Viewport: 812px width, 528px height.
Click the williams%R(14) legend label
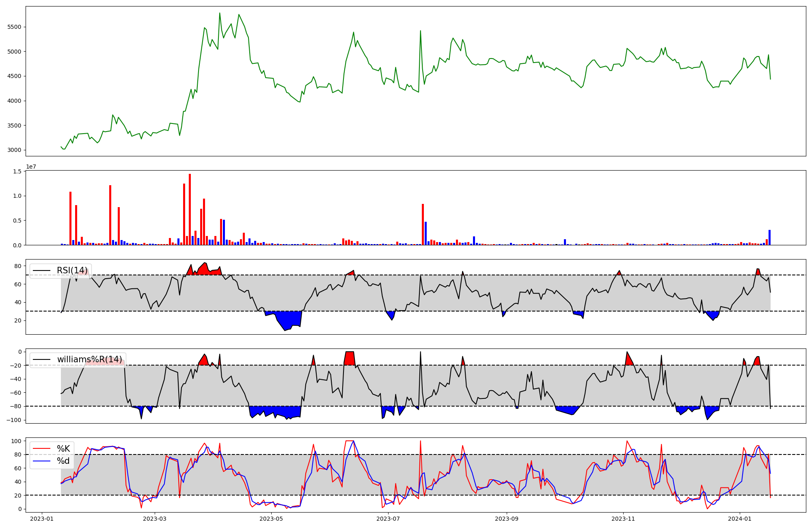(x=89, y=359)
